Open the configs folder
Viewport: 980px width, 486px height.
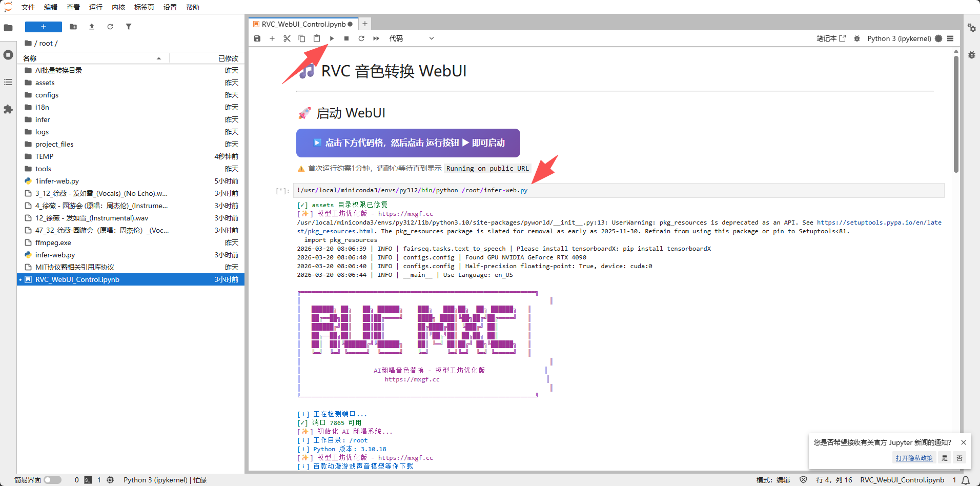47,95
